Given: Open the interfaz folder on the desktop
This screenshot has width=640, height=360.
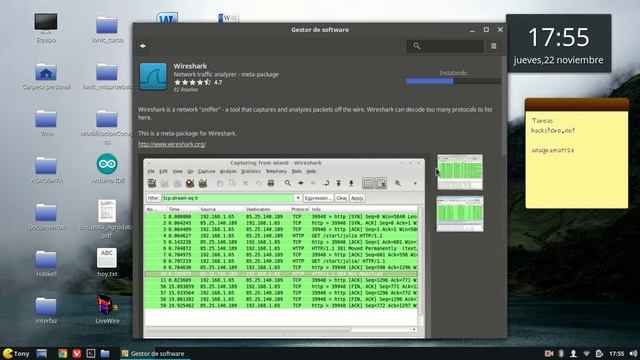Looking at the screenshot, I should 46,310.
